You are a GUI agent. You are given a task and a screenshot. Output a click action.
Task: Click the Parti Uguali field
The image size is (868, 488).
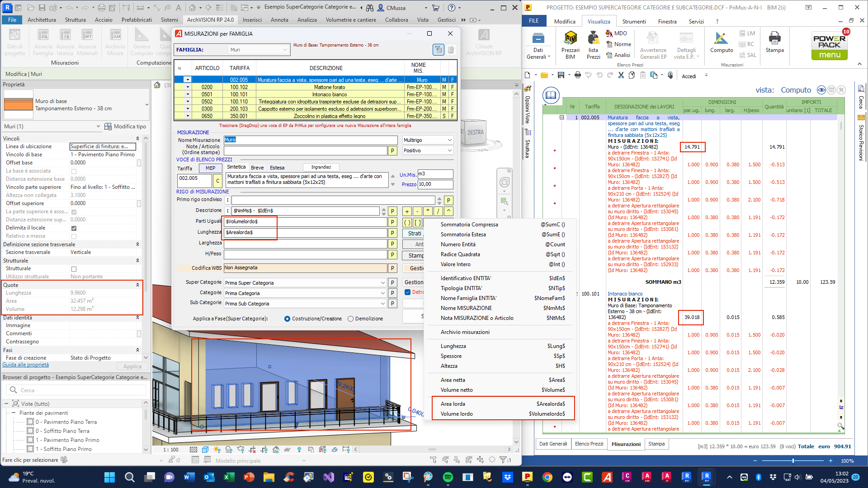pos(305,222)
